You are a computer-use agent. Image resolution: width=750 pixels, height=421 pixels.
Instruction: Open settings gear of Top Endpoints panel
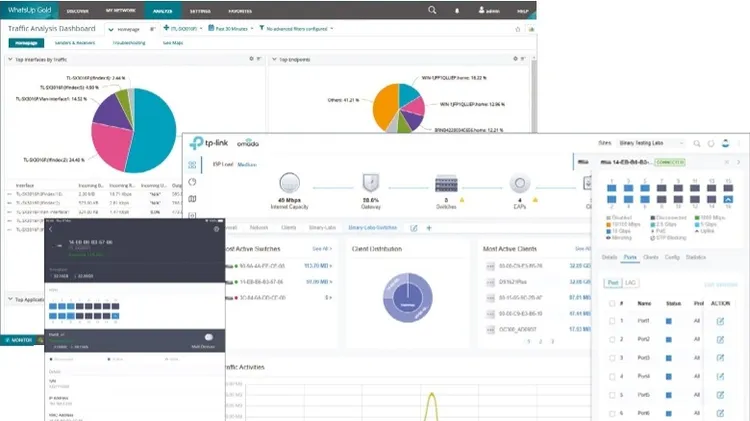515,59
